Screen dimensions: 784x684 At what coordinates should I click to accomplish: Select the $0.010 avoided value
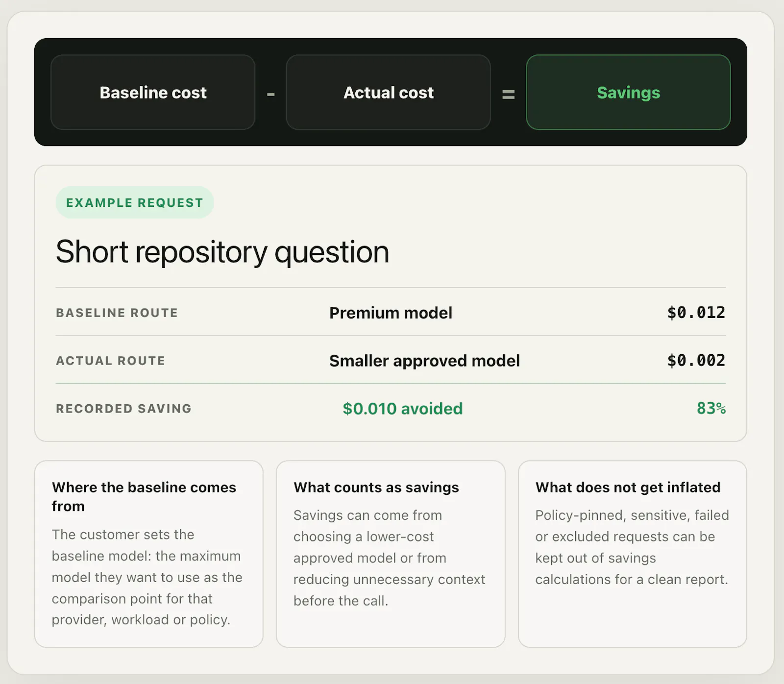coord(402,409)
